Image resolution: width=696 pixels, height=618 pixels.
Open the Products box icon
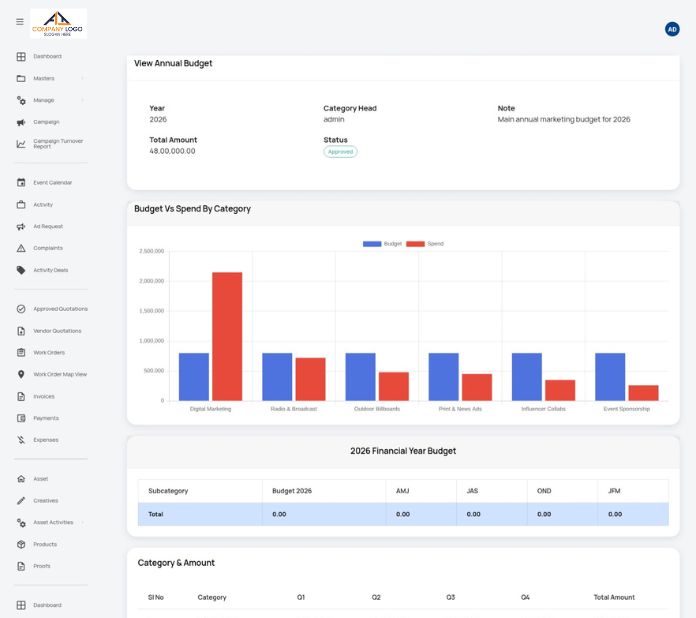click(x=21, y=544)
